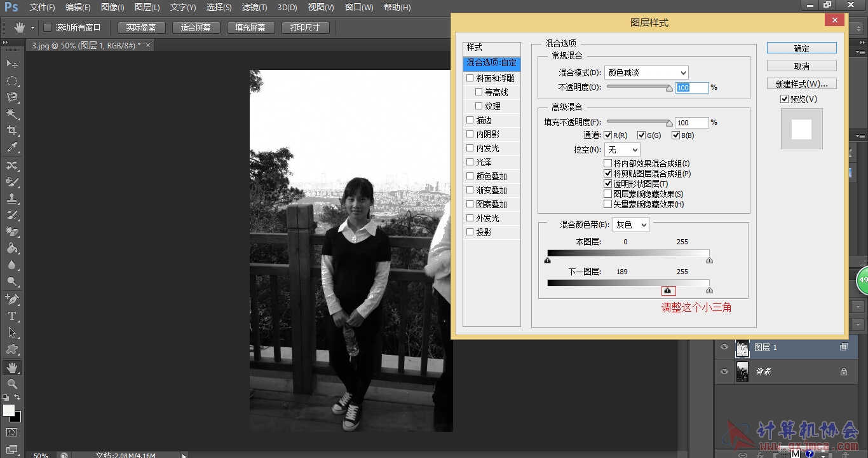Toggle Quick Mask mode
The width and height of the screenshot is (868, 458).
[12, 433]
